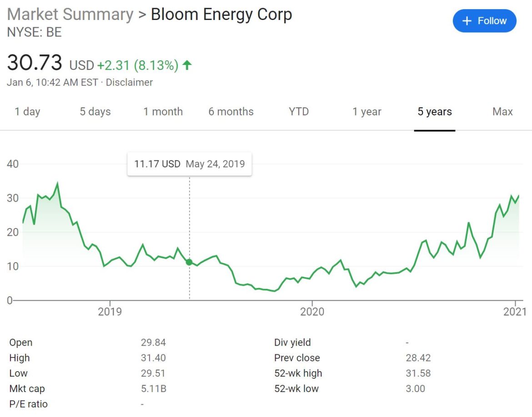This screenshot has width=532, height=417.
Task: Select the May 24 2019 data point marker
Action: pos(188,262)
